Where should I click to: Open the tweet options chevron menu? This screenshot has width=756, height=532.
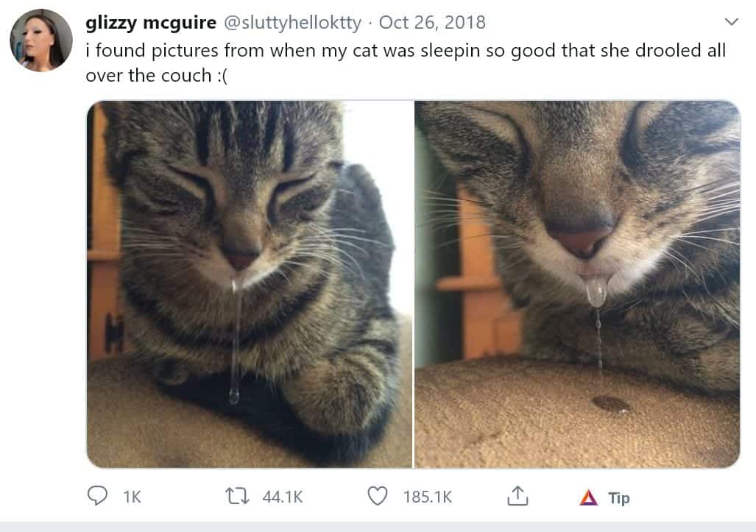[732, 21]
